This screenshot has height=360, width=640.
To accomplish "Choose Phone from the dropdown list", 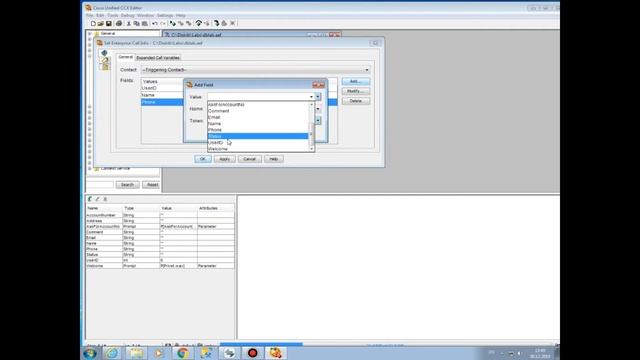I will pyautogui.click(x=258, y=130).
